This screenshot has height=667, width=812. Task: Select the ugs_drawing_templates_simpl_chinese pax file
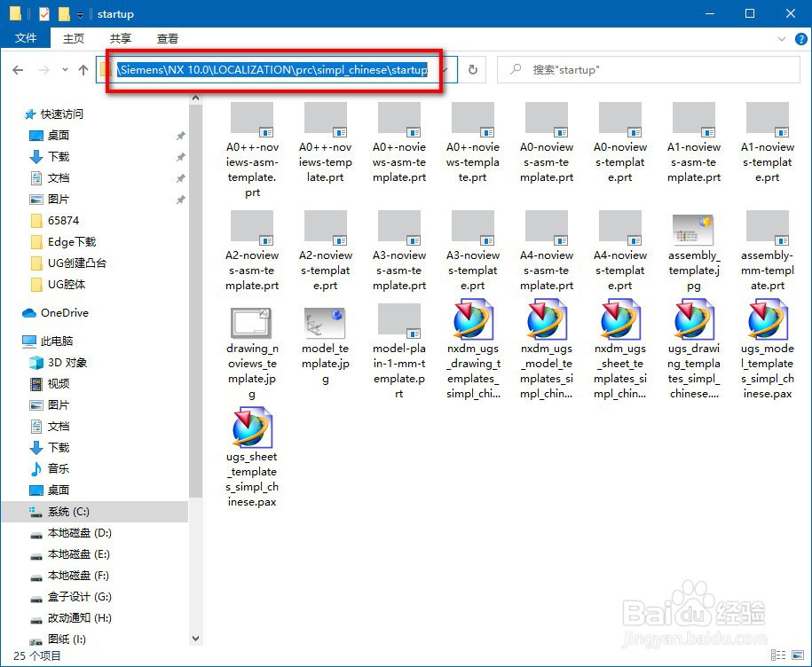click(x=693, y=349)
